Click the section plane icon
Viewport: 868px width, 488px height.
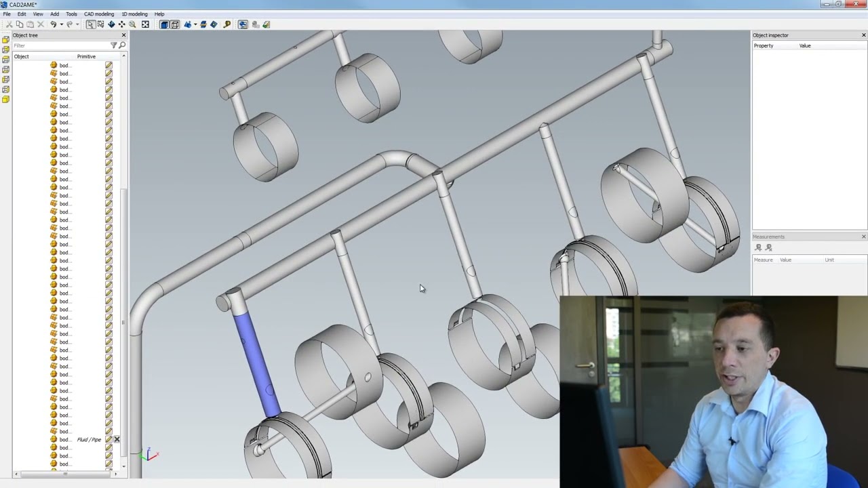pos(203,24)
